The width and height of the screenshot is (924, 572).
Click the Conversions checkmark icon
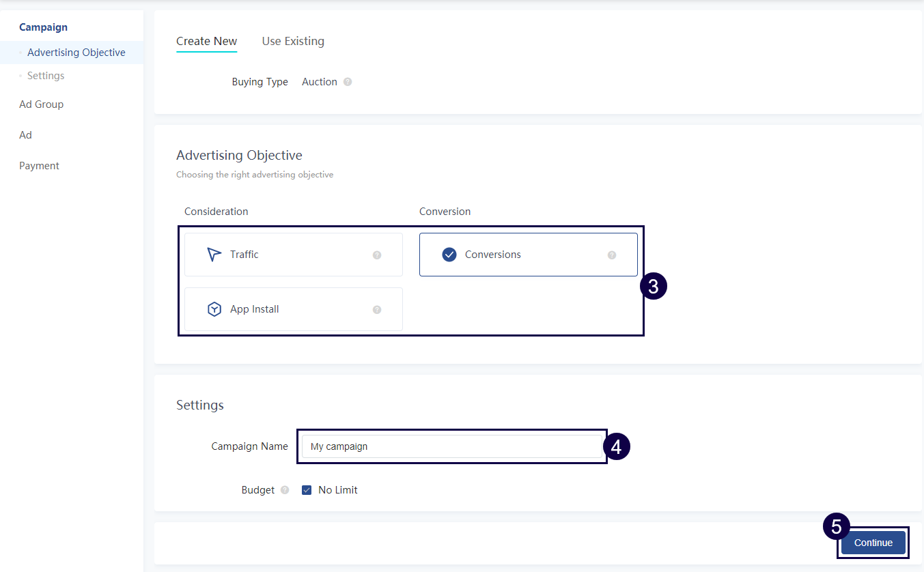click(x=449, y=255)
